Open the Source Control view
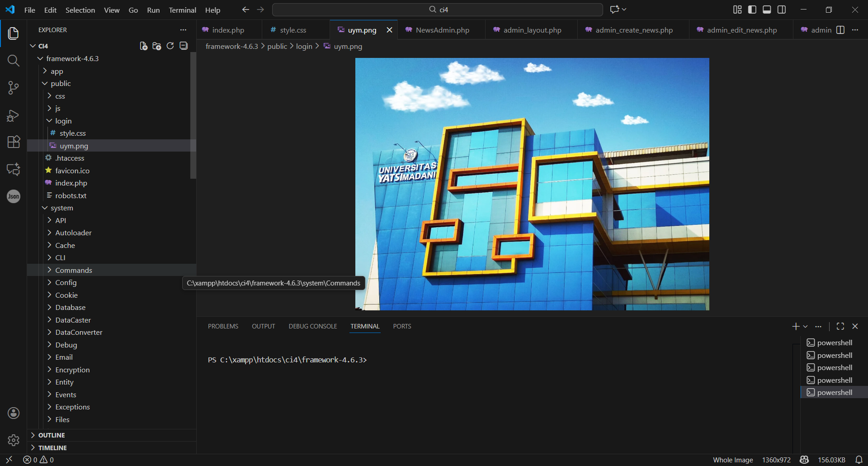Screen dimensions: 868x466 14,88
